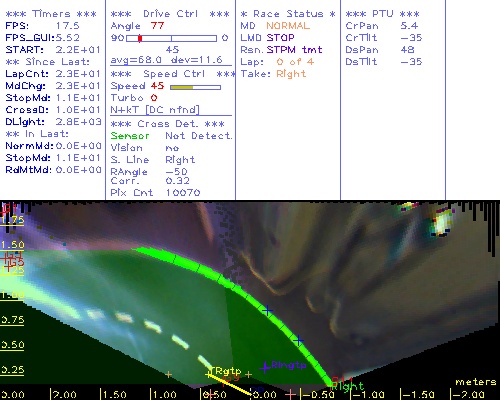Click the red marker on the Angle bar
Viewport: 500px width, 400px height.
point(140,38)
